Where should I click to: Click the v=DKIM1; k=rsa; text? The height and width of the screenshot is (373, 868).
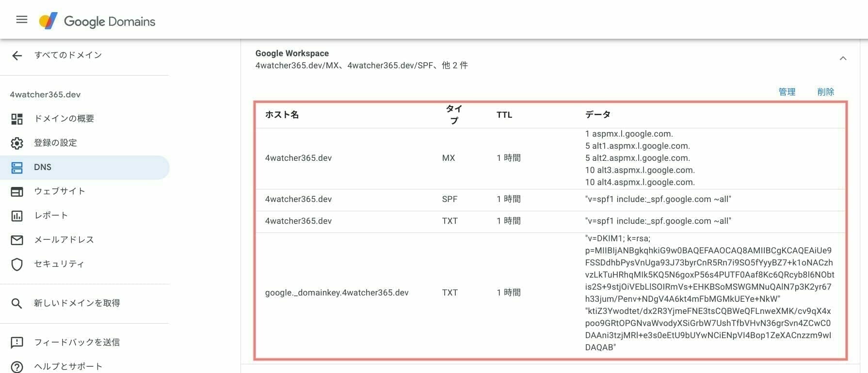coord(617,238)
